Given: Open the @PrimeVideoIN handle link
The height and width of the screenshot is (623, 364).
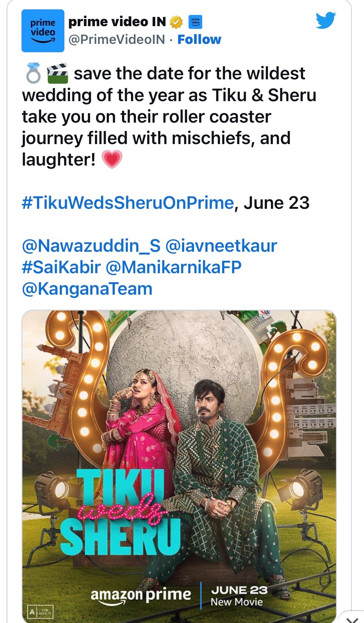Looking at the screenshot, I should [x=117, y=40].
